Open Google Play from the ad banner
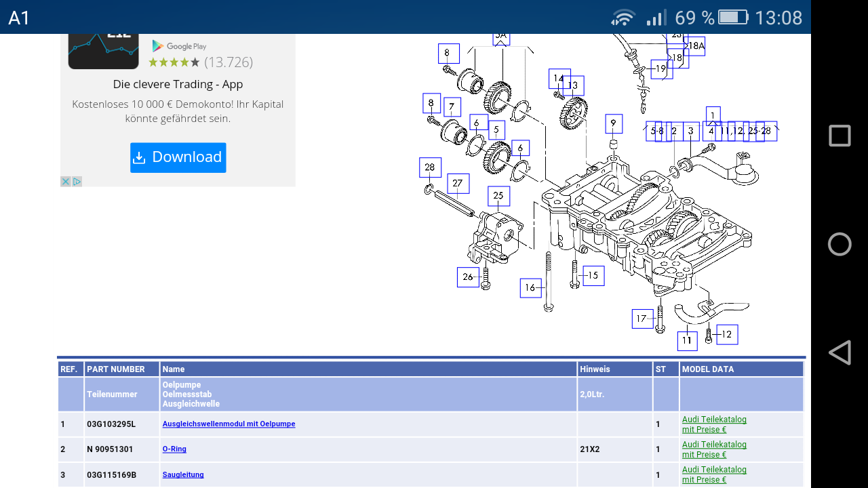 pos(178,47)
